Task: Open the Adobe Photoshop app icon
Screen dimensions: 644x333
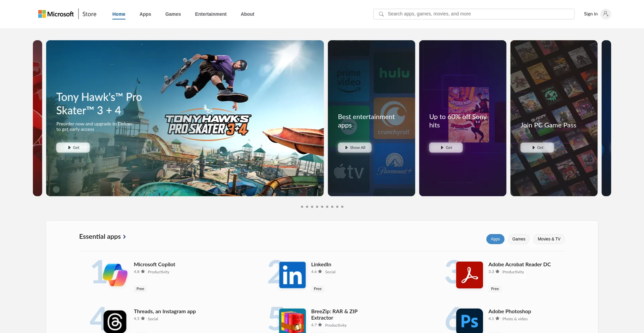Action: (x=470, y=321)
